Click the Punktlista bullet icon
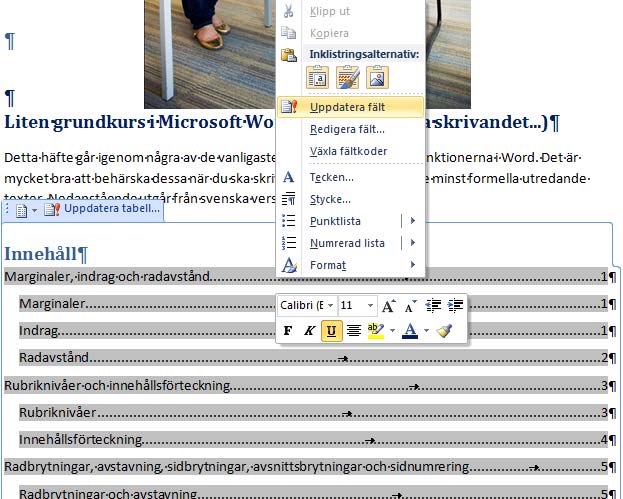The width and height of the screenshot is (623, 499). point(289,220)
